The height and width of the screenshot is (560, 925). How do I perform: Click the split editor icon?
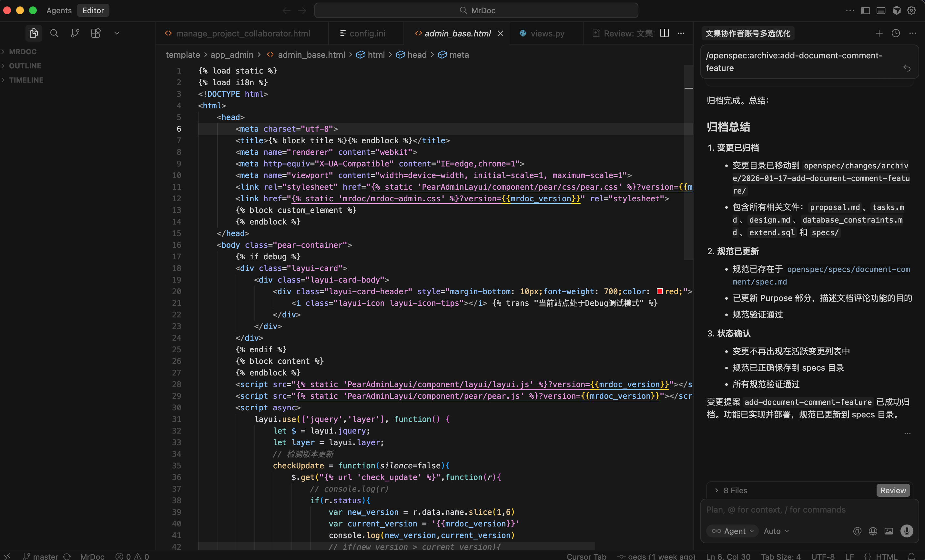click(665, 33)
